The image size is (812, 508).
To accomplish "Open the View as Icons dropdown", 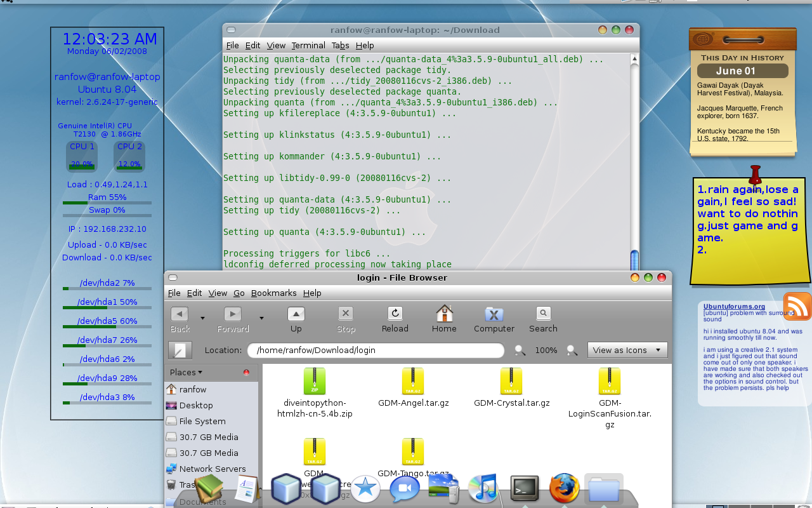I will point(627,350).
